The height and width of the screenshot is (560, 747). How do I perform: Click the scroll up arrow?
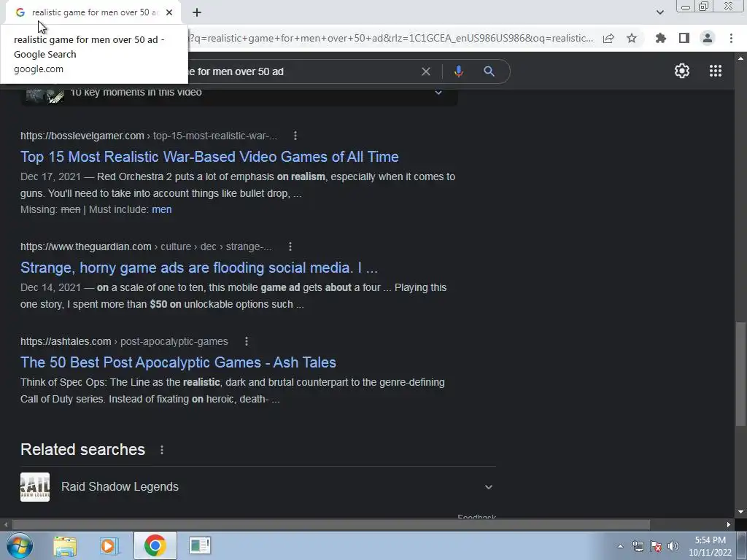pos(740,58)
